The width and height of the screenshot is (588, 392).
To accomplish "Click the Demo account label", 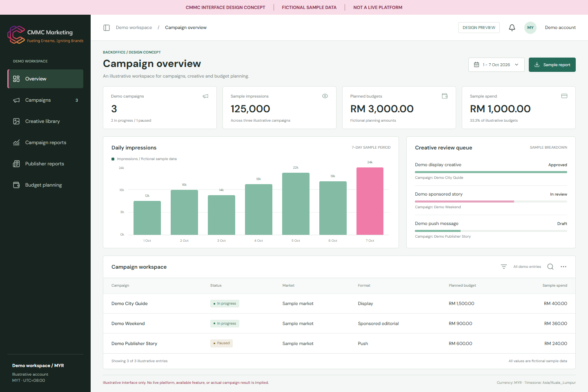I will pyautogui.click(x=560, y=28).
